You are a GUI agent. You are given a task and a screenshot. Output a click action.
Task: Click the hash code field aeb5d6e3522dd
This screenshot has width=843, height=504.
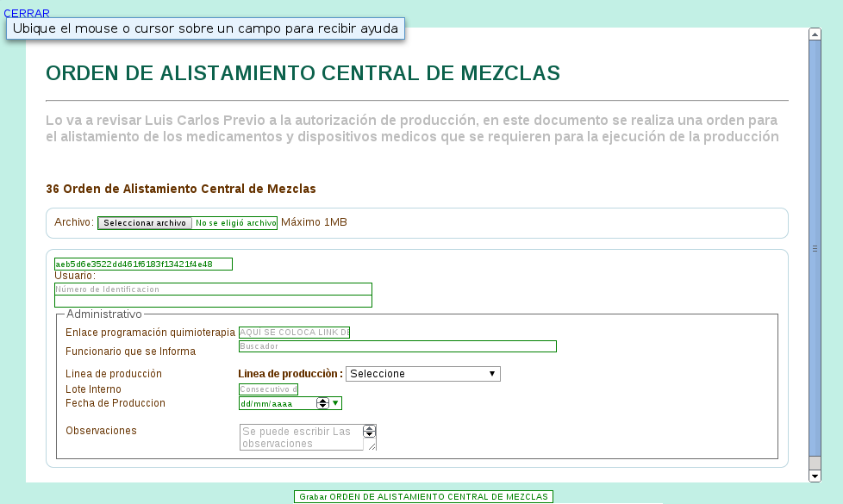(143, 264)
